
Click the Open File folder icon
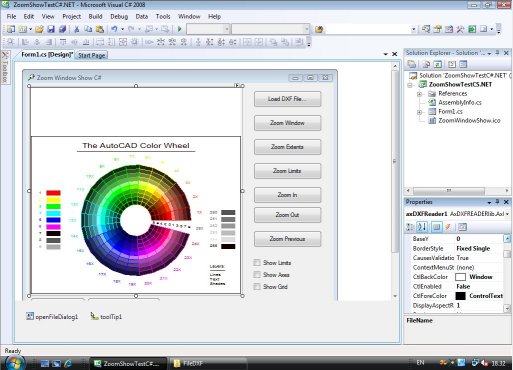[x=39, y=29]
